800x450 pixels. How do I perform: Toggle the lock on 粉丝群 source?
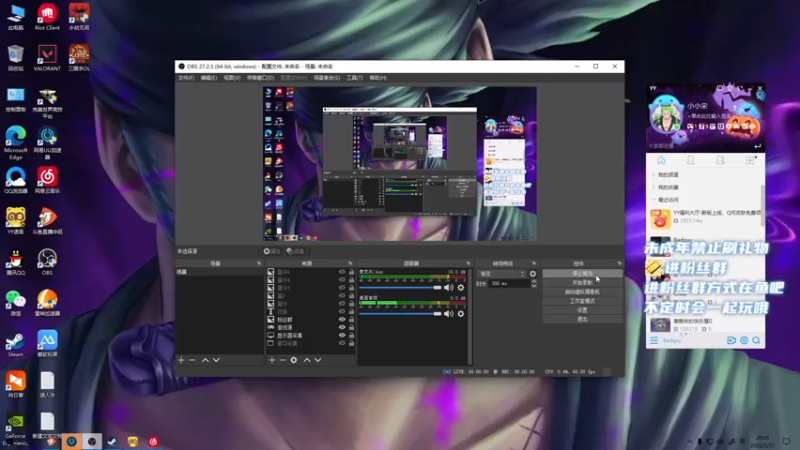pyautogui.click(x=351, y=319)
